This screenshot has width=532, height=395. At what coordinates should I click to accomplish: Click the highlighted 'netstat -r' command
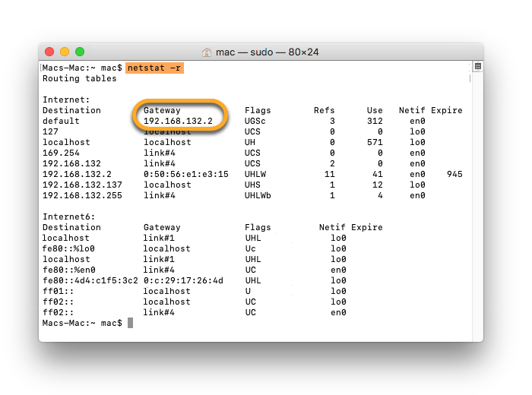(154, 68)
